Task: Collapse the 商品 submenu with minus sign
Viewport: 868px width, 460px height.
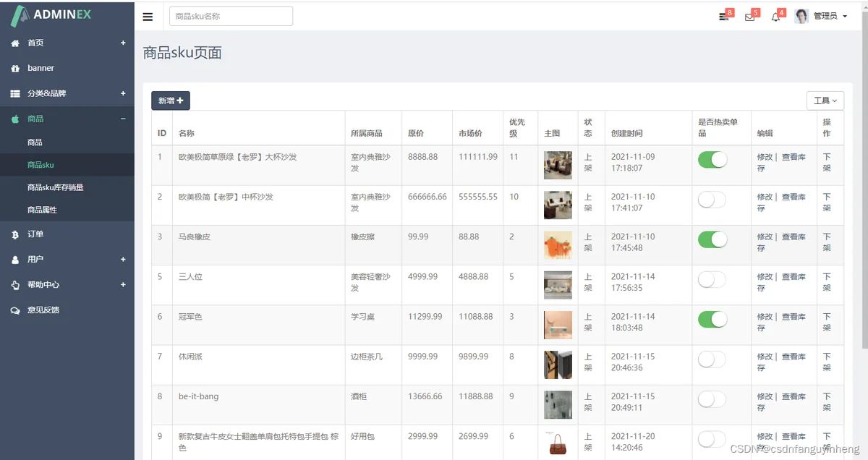Action: click(123, 119)
